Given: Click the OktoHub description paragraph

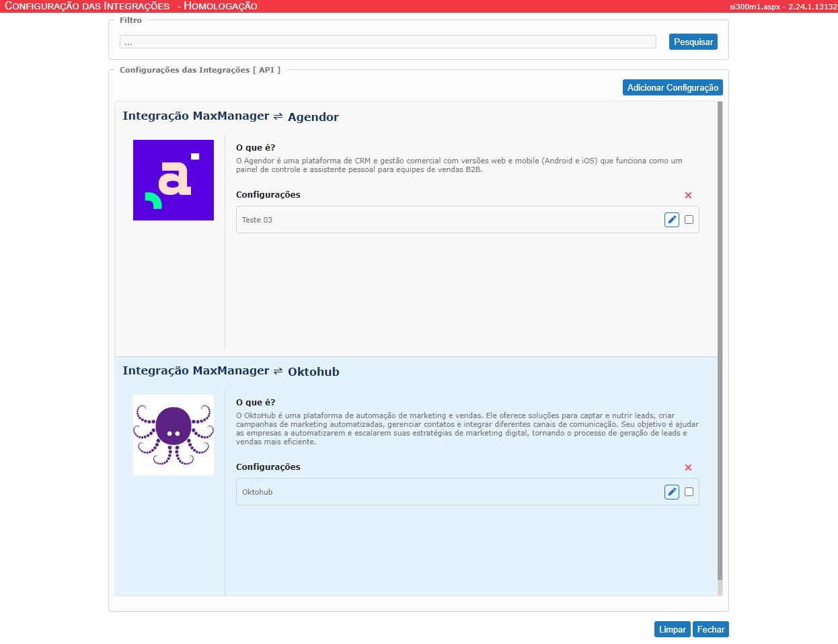Looking at the screenshot, I should point(467,429).
